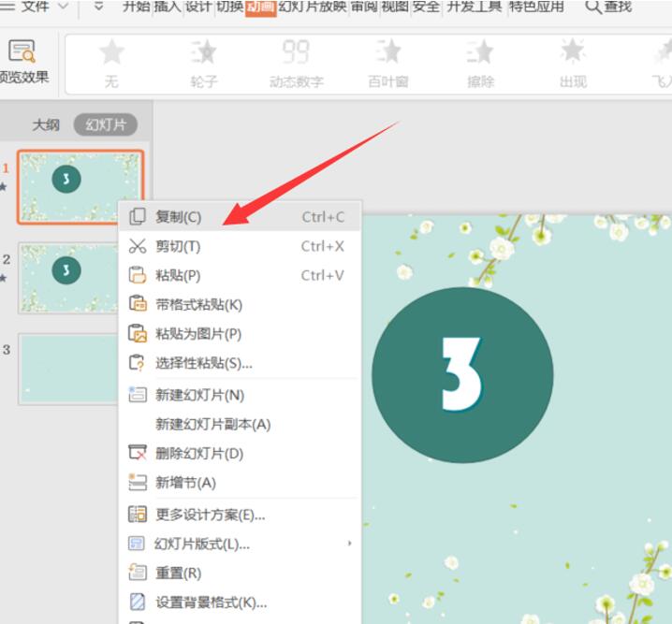Click the background format icon beside 设置背景格式(K)
This screenshot has height=624, width=672.
click(x=138, y=602)
